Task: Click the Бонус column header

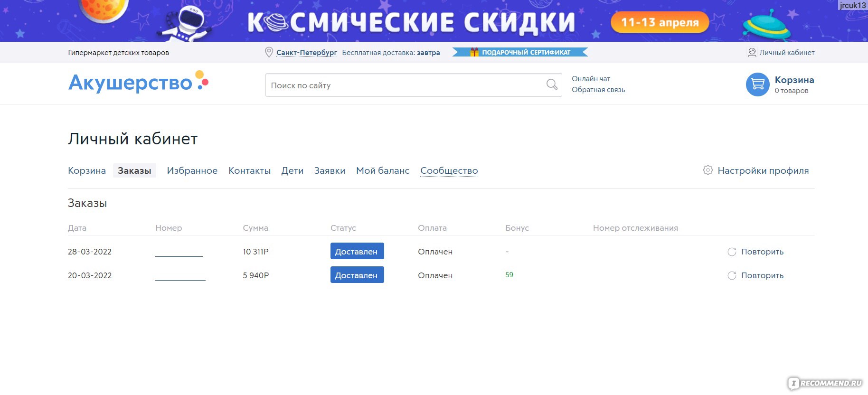Action: coord(517,228)
